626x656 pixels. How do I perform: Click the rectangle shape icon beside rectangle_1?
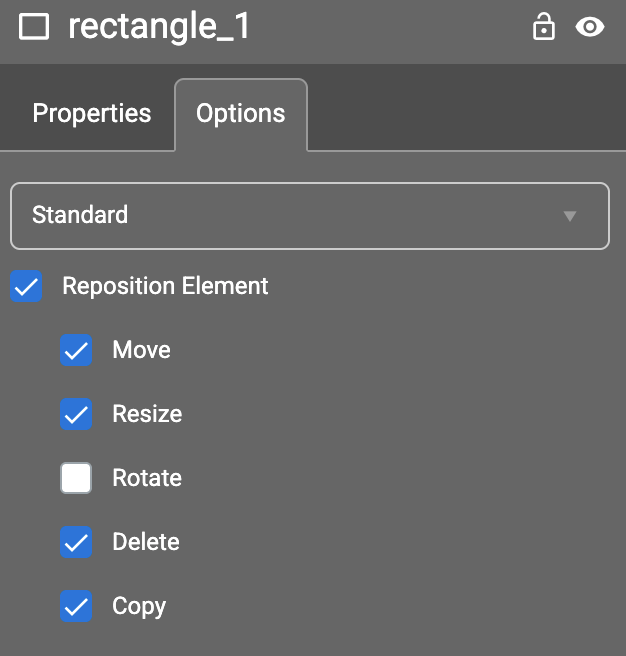click(x=34, y=27)
